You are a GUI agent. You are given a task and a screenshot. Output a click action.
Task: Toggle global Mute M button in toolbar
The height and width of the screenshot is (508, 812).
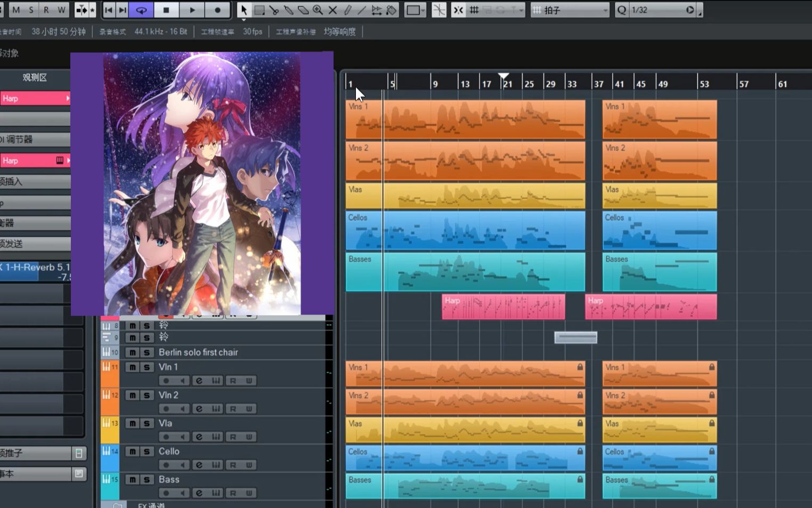16,10
